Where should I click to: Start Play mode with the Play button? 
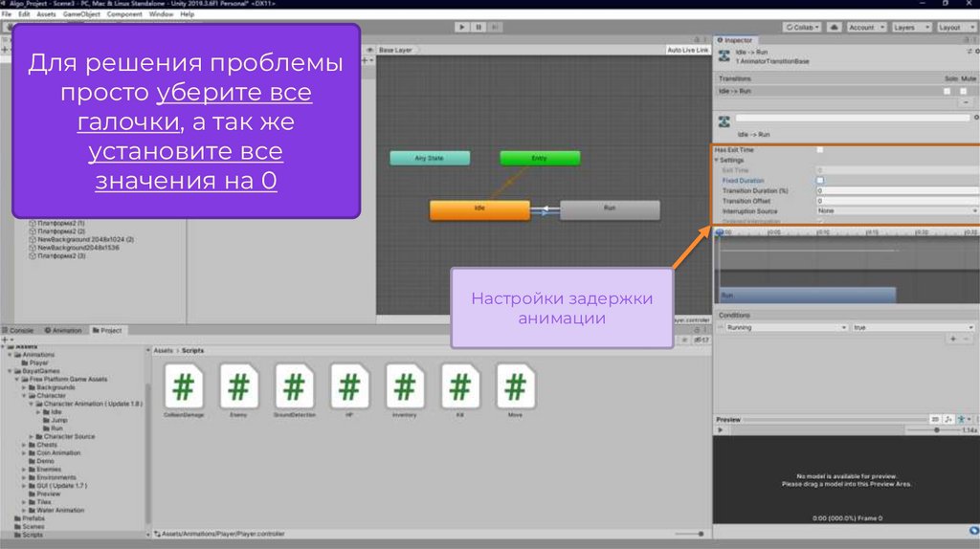coord(462,27)
